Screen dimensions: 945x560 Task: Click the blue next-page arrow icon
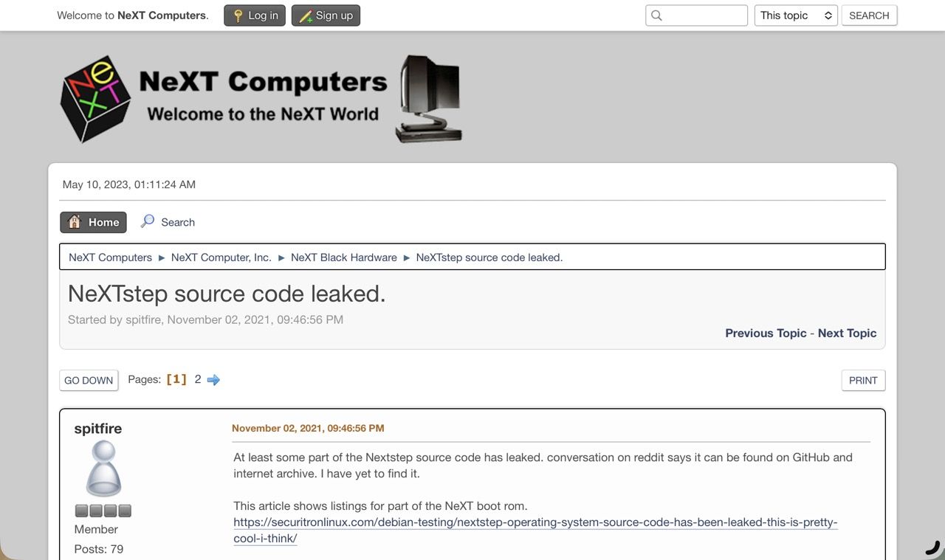[x=213, y=380]
